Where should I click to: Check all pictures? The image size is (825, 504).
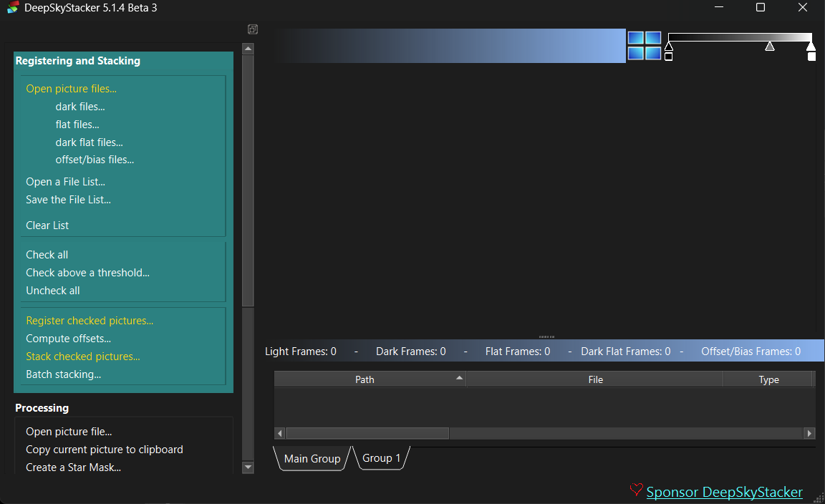[x=47, y=255]
